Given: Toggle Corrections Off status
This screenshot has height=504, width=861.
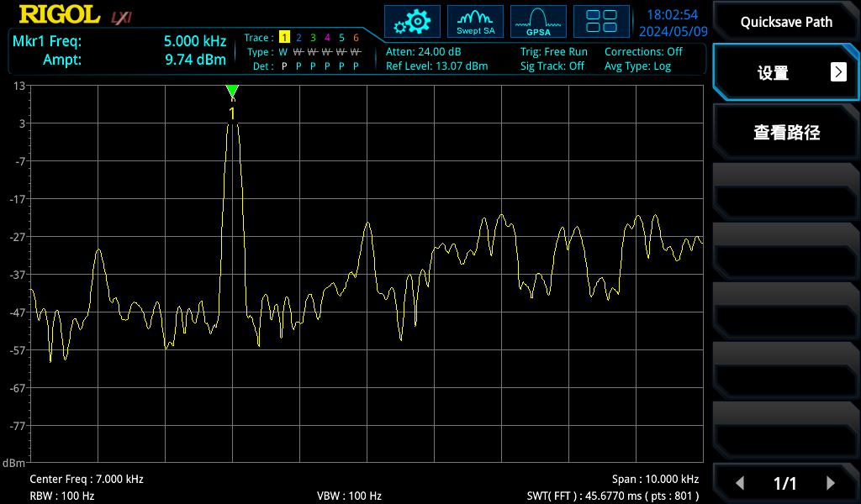Looking at the screenshot, I should 643,51.
